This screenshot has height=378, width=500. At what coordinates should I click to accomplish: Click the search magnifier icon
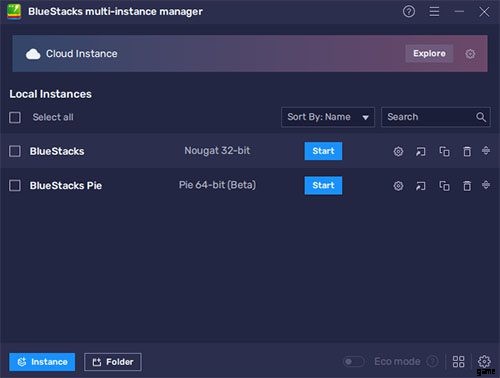coord(481,117)
